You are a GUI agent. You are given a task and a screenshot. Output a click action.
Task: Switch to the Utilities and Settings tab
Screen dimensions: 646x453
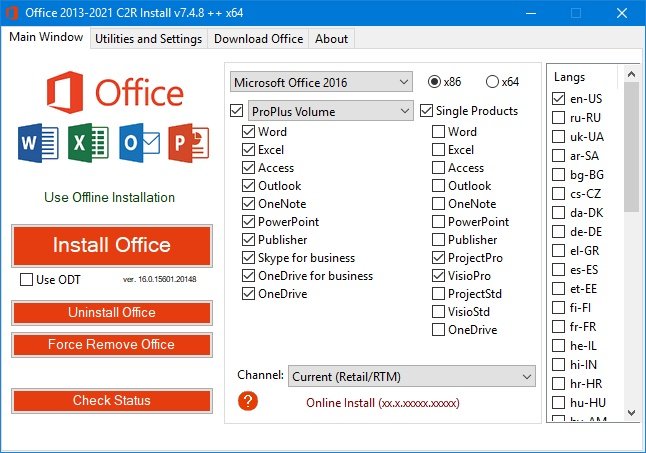click(148, 39)
